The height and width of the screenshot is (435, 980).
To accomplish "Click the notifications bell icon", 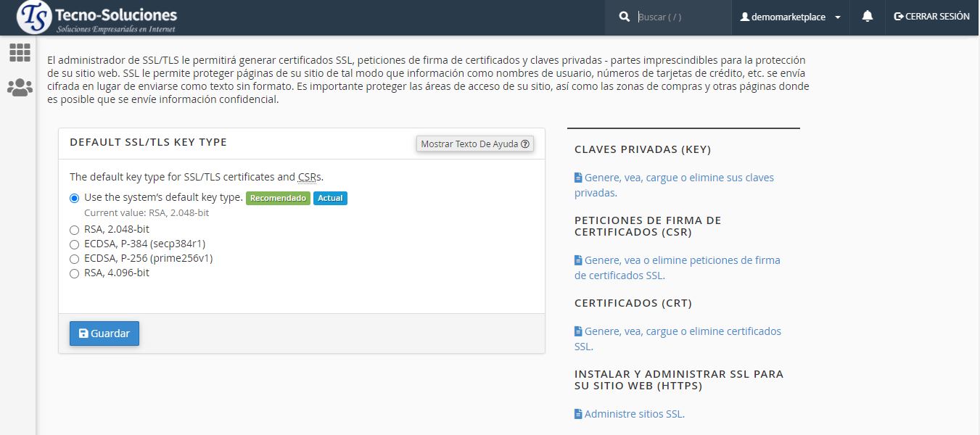I will coord(867,17).
